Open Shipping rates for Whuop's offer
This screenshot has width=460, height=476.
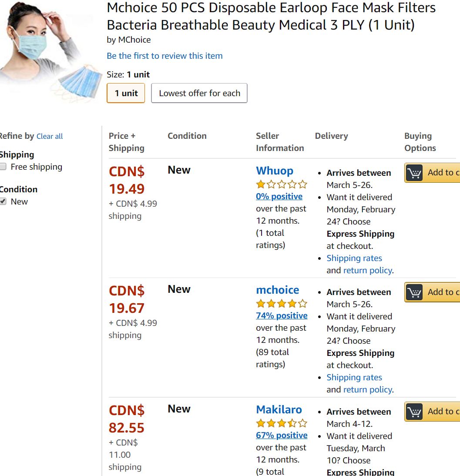[x=354, y=258]
